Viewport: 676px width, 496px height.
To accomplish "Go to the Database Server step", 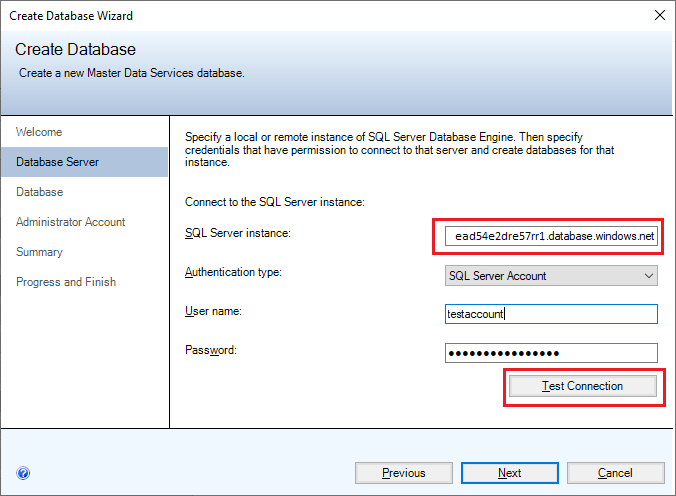I will pos(57,162).
